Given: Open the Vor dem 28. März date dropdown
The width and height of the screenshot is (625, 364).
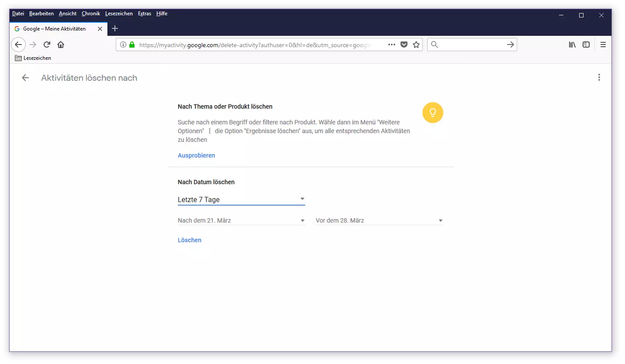Looking at the screenshot, I should (379, 220).
